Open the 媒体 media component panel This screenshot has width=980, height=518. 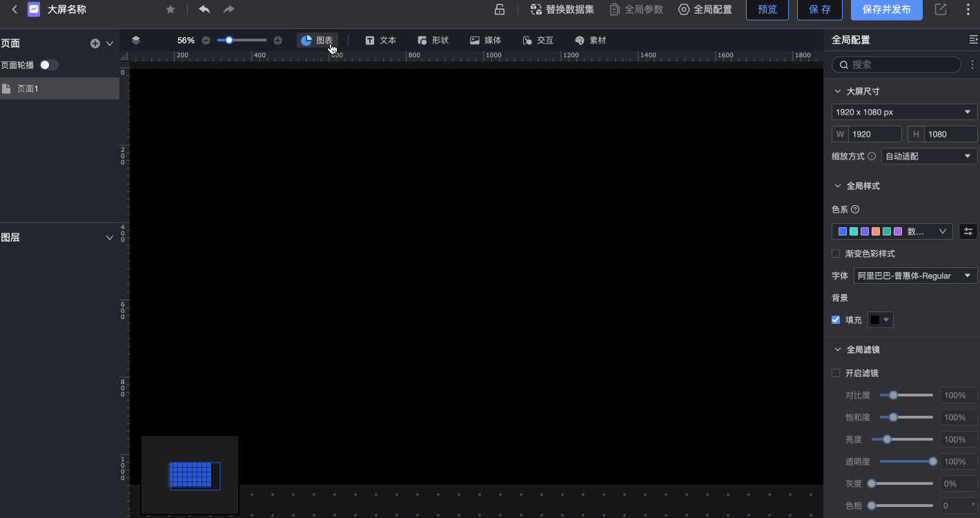pyautogui.click(x=485, y=39)
